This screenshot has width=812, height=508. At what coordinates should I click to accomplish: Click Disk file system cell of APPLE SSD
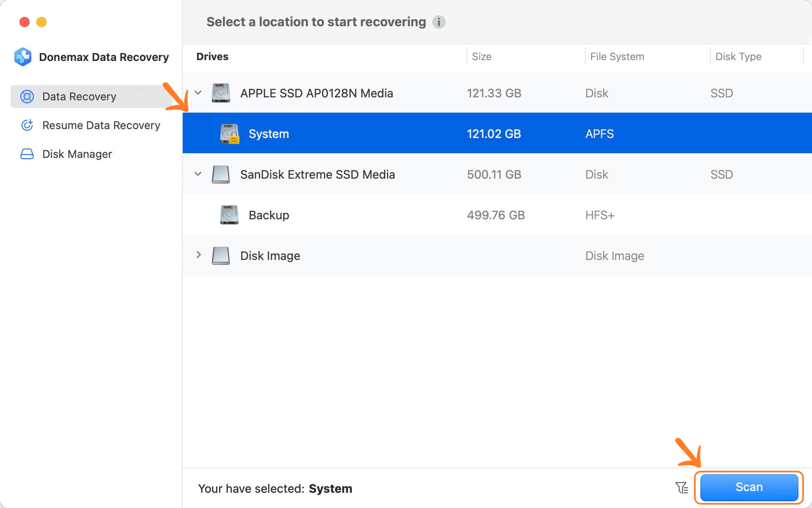click(597, 93)
